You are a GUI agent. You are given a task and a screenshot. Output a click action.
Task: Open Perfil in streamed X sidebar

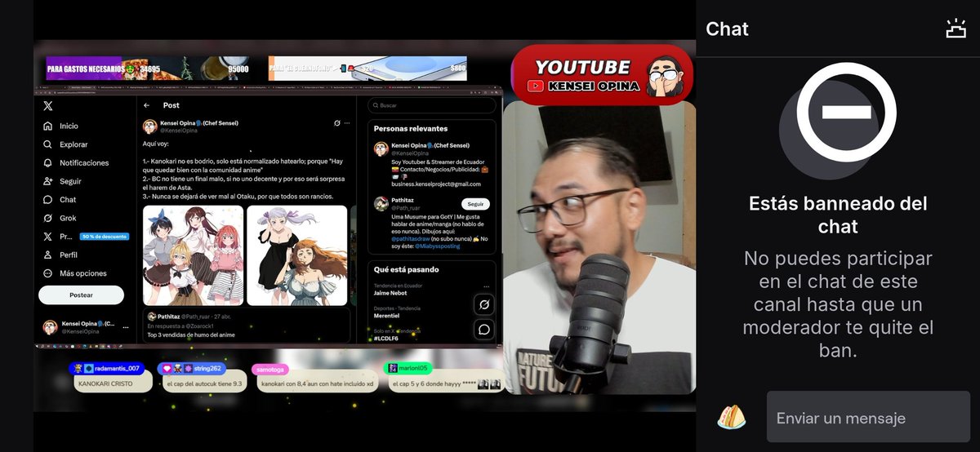point(69,255)
